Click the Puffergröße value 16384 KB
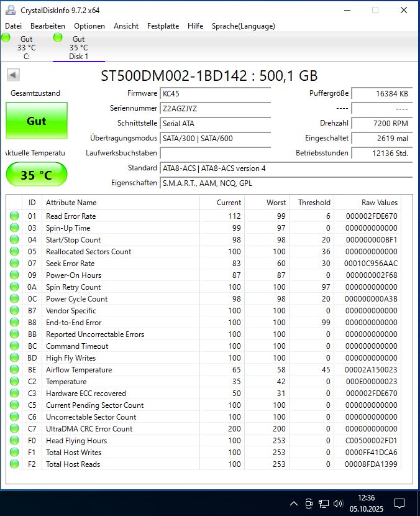This screenshot has height=516, width=420. tap(381, 93)
